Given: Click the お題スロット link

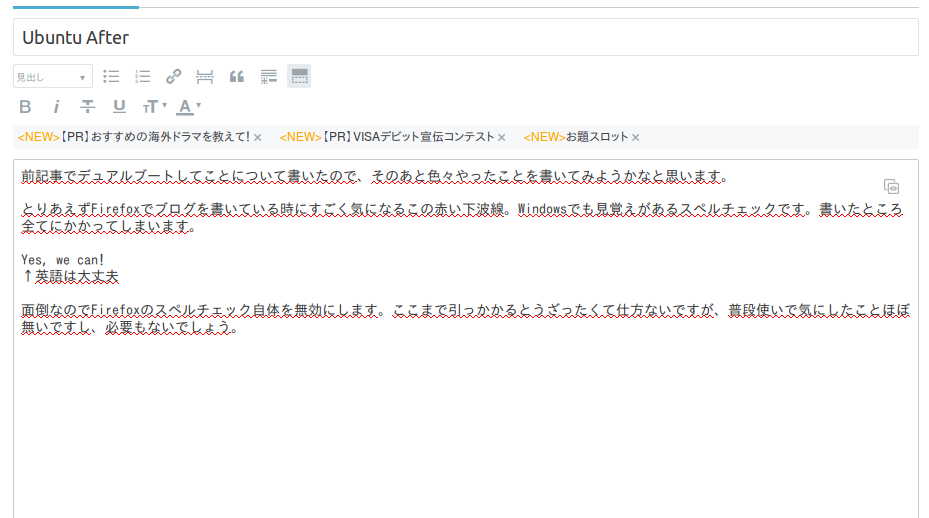Looking at the screenshot, I should coord(576,137).
